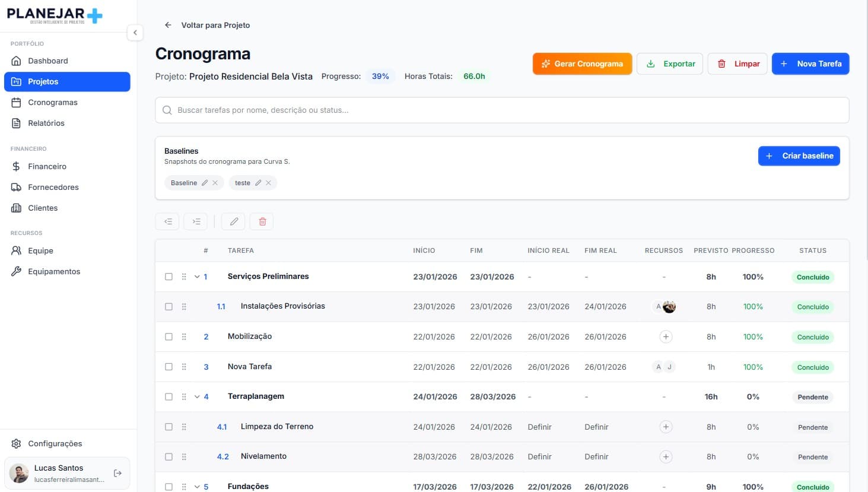Click the indent task toolbar icon
The width and height of the screenshot is (868, 492).
(196, 221)
